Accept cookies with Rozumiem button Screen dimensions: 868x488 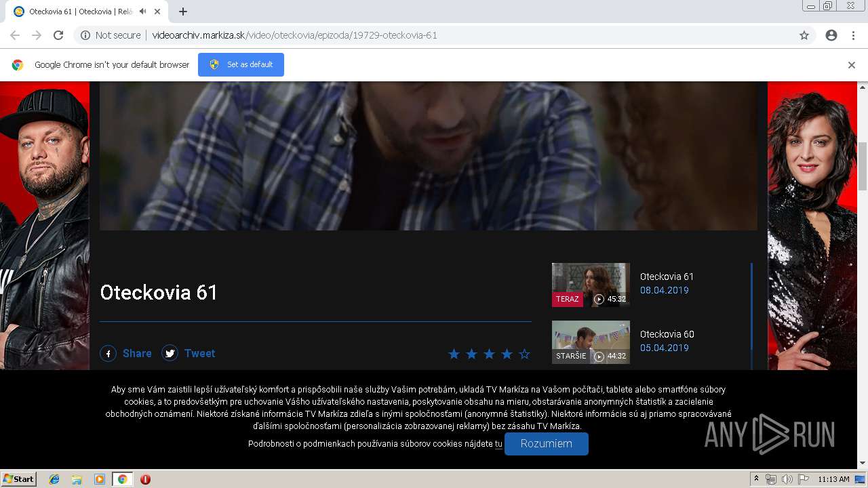[x=546, y=444]
